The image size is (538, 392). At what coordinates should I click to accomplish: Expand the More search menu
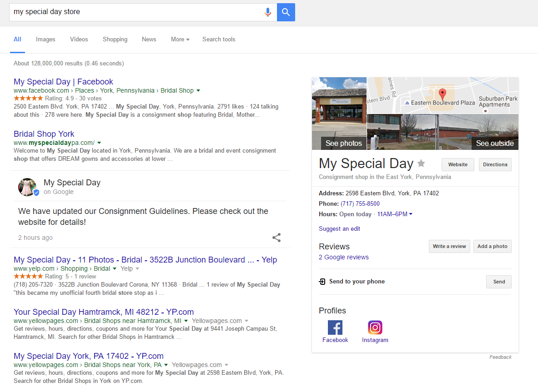point(180,40)
